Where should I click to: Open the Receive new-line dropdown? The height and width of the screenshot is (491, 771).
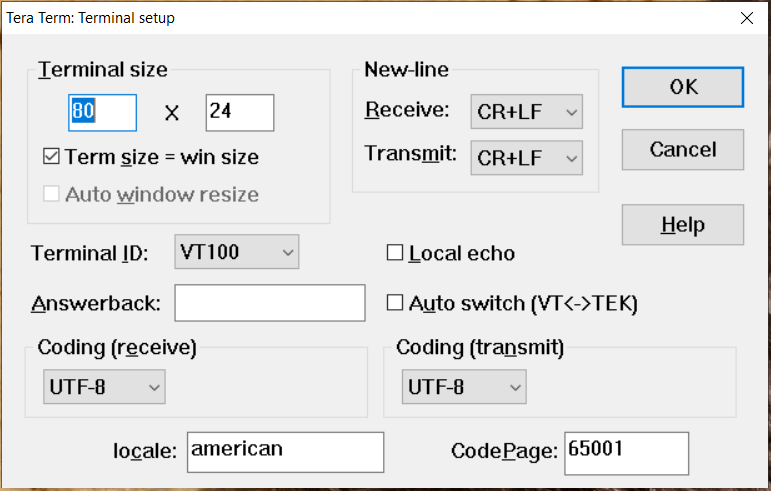(x=527, y=112)
